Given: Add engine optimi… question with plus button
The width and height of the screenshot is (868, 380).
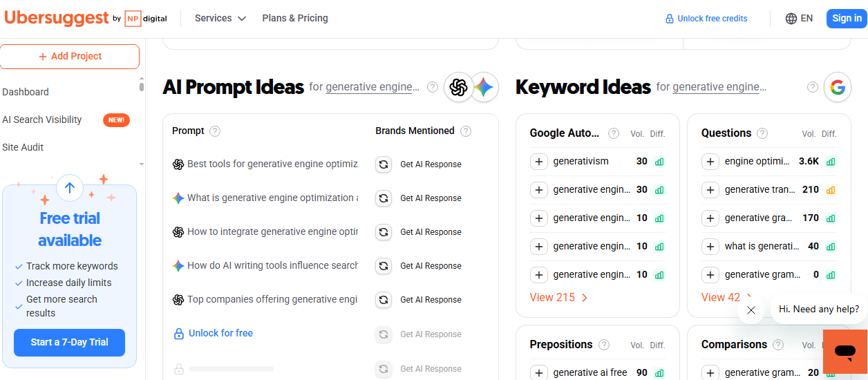Looking at the screenshot, I should [x=710, y=162].
